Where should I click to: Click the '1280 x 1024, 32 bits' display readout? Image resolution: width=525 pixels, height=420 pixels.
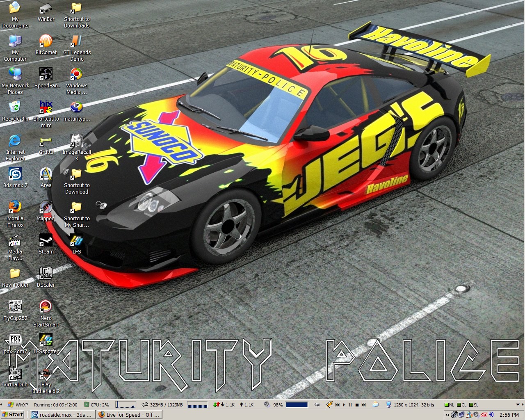[414, 405]
